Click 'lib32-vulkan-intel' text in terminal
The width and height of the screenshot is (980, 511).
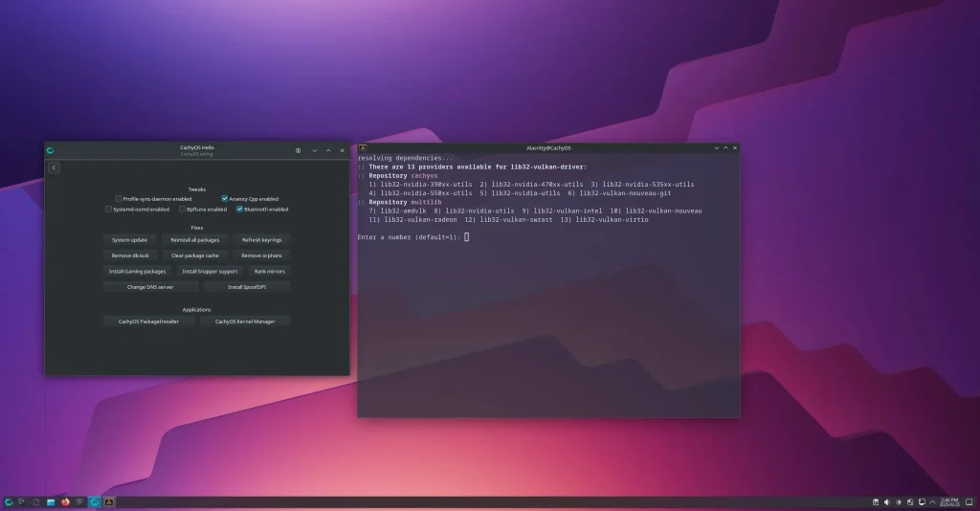568,211
